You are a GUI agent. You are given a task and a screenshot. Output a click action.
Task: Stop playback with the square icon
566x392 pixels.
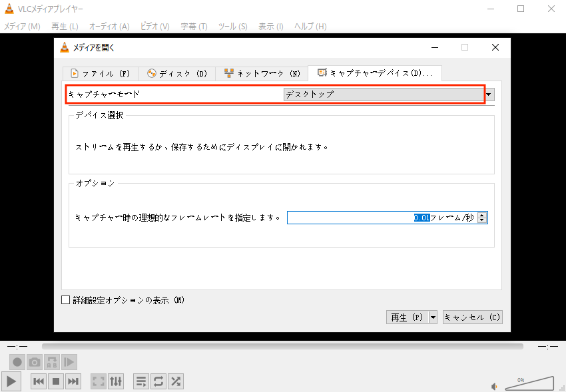tap(57, 381)
